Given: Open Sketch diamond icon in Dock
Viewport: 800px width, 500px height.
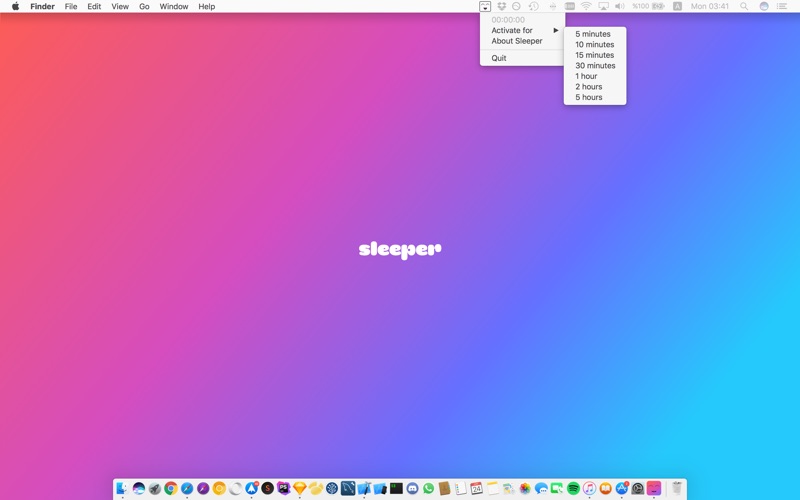Looking at the screenshot, I should [299, 488].
